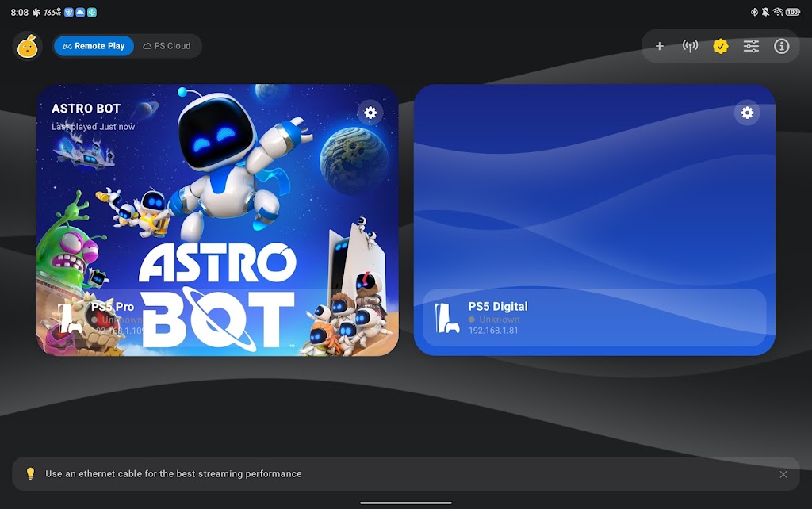
Task: Tap the Bluetooth status bar icon
Action: (x=754, y=12)
